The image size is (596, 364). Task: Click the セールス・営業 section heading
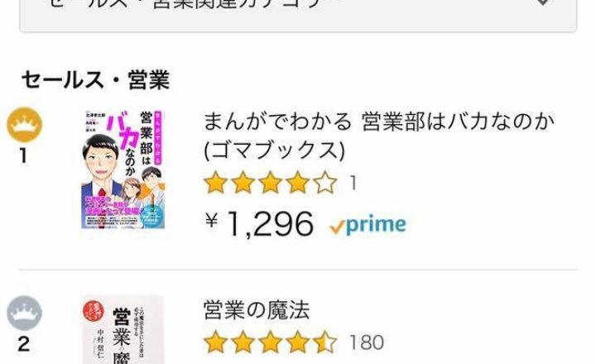(x=95, y=80)
